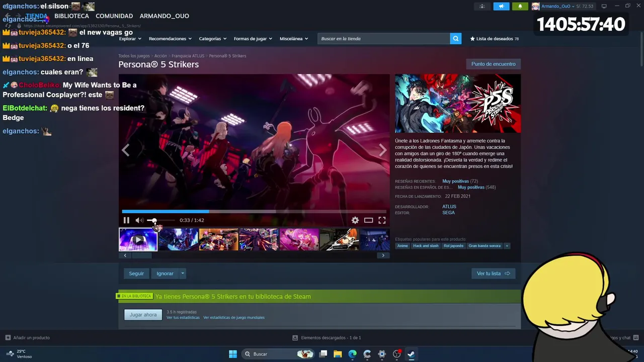
Task: Click Jugar ahora
Action: pos(143,315)
